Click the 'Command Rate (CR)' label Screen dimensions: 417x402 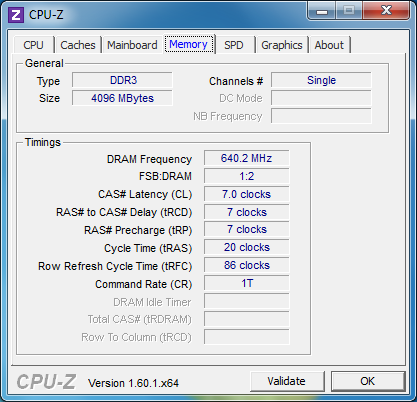click(144, 284)
